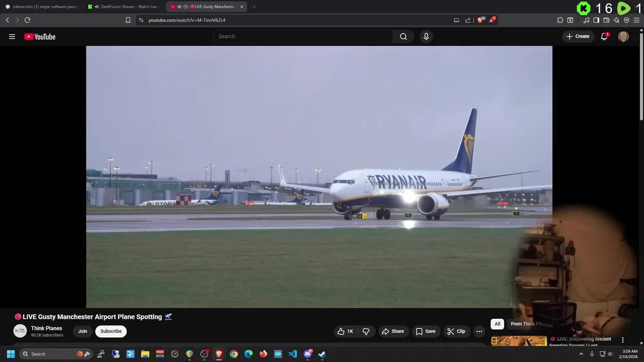
Task: Switch to the Interacción browser tab
Action: (x=41, y=7)
